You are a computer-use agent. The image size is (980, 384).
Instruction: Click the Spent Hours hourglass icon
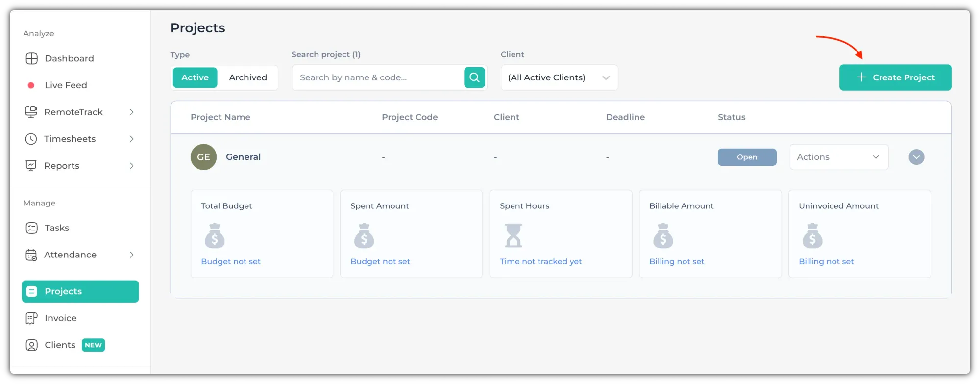pos(514,235)
